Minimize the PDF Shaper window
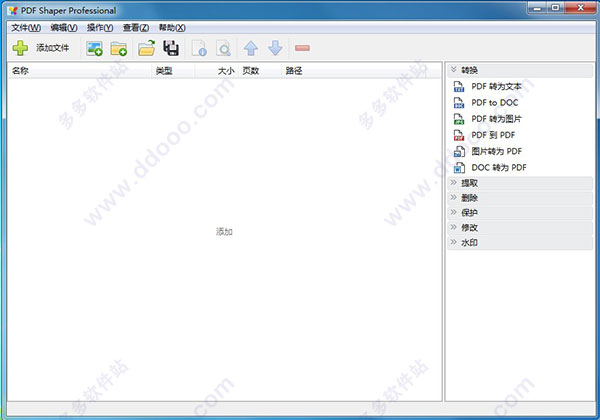The width and height of the screenshot is (600, 420). coord(537,8)
